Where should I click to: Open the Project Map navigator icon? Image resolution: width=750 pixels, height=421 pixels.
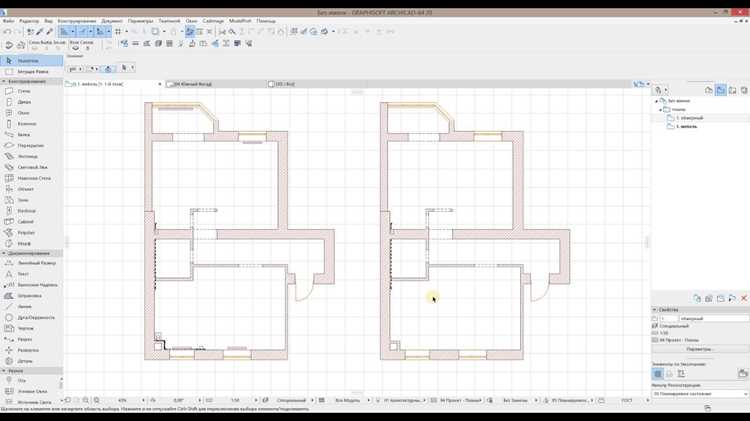[709, 90]
